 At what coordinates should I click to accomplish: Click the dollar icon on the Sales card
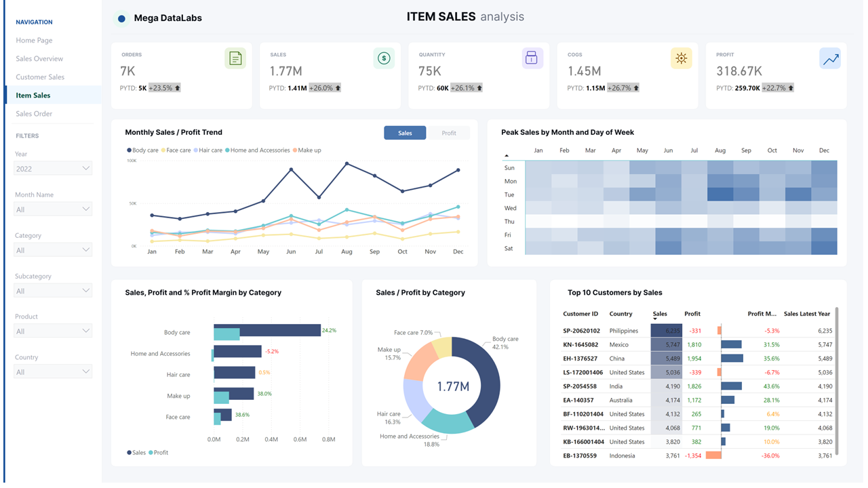(x=384, y=58)
